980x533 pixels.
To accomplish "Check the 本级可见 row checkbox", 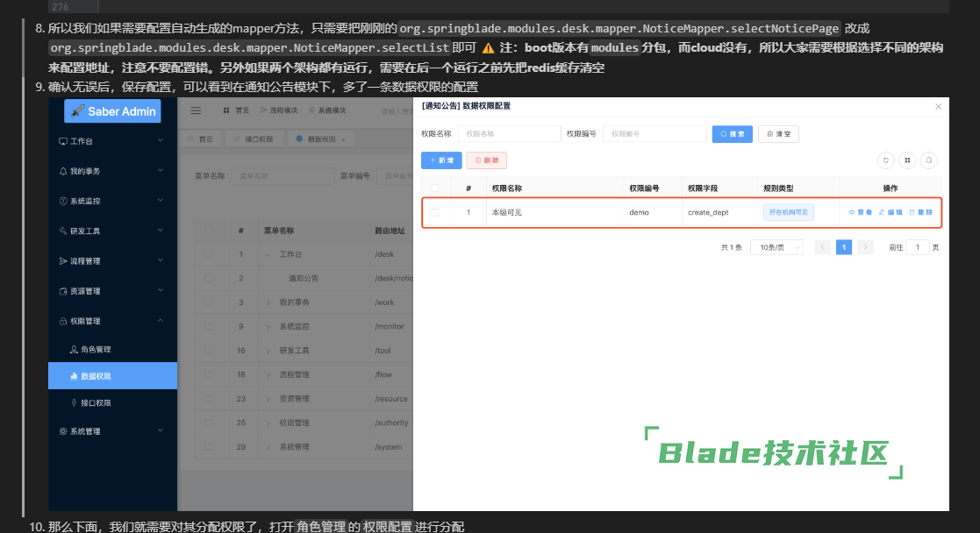I will [x=435, y=212].
